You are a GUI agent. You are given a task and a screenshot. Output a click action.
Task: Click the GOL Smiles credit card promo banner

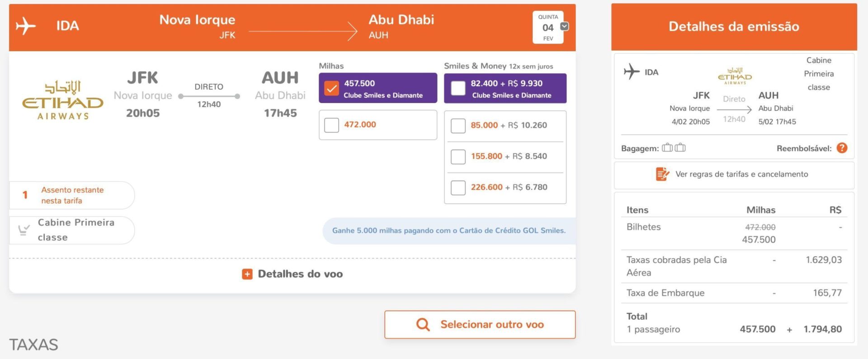click(x=449, y=231)
